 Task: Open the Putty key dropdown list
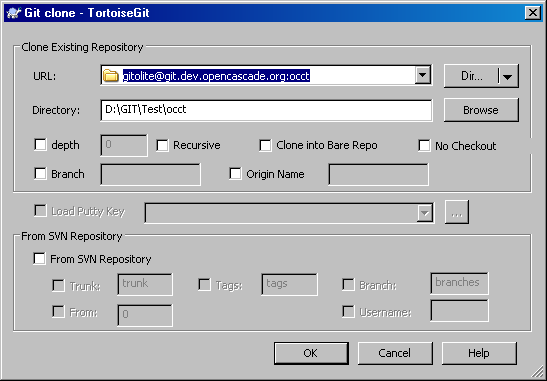coord(425,212)
